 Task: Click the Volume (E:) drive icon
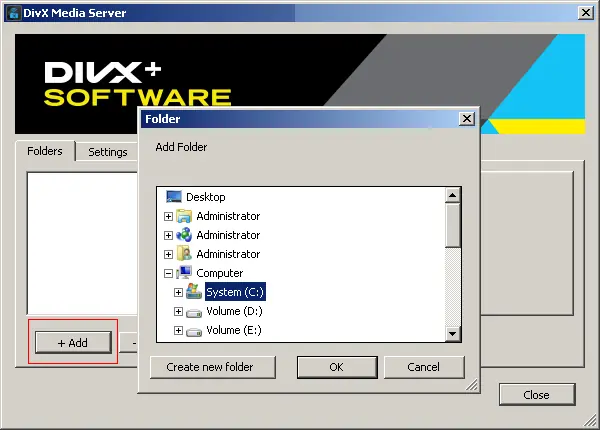(x=194, y=331)
